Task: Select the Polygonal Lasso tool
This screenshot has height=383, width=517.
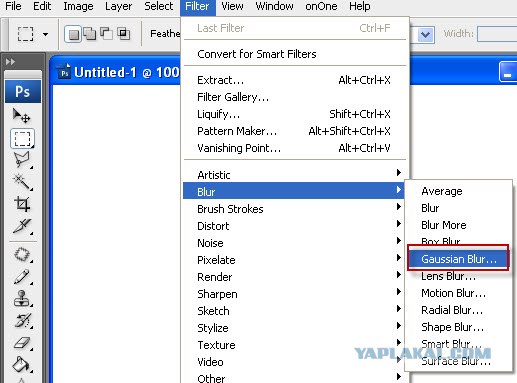Action: point(22,160)
